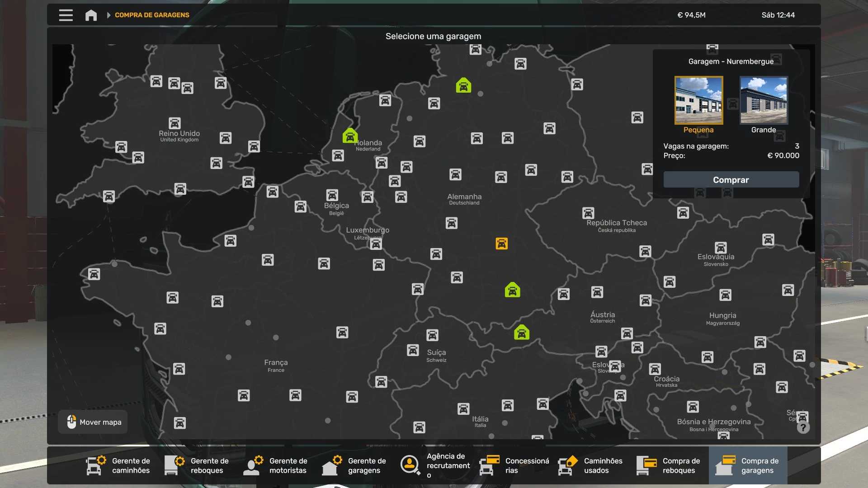Open the hamburger main menu
Viewport: 868px width, 488px height.
66,15
